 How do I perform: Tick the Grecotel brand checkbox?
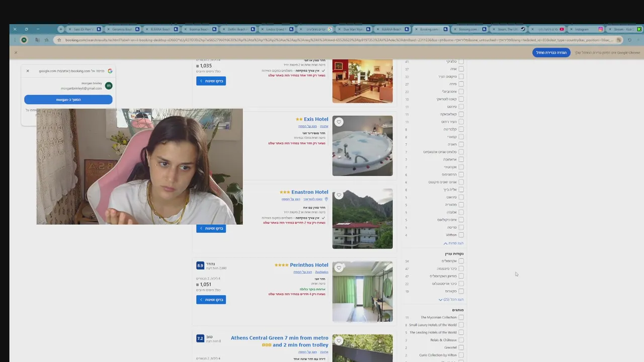click(x=461, y=347)
